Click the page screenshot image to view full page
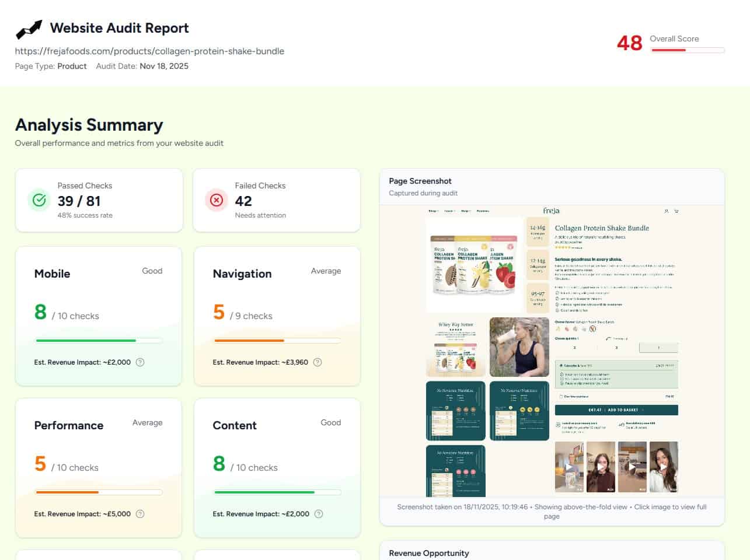 (x=552, y=351)
